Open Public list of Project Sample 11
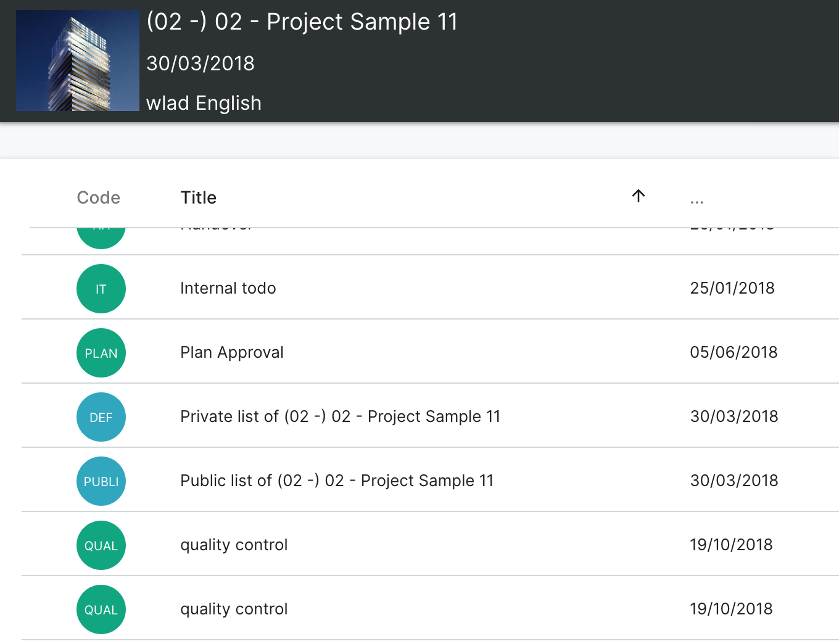The width and height of the screenshot is (839, 644). click(337, 481)
